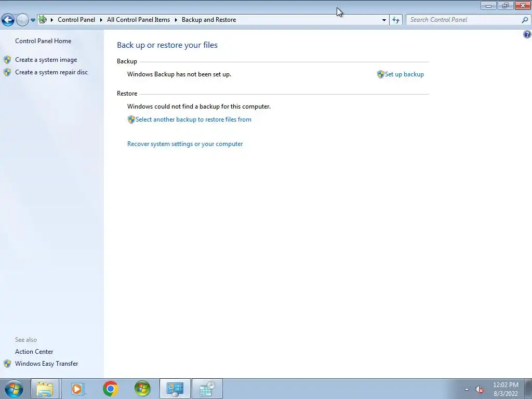Close the Backup and Restore window
Viewport: 532px width, 399px height.
pos(523,6)
